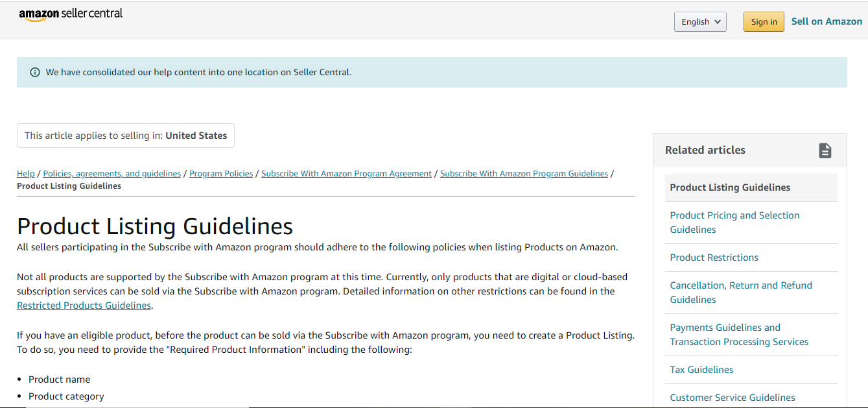This screenshot has width=868, height=408.
Task: Open the Tax Guidelines article
Action: pyautogui.click(x=701, y=369)
